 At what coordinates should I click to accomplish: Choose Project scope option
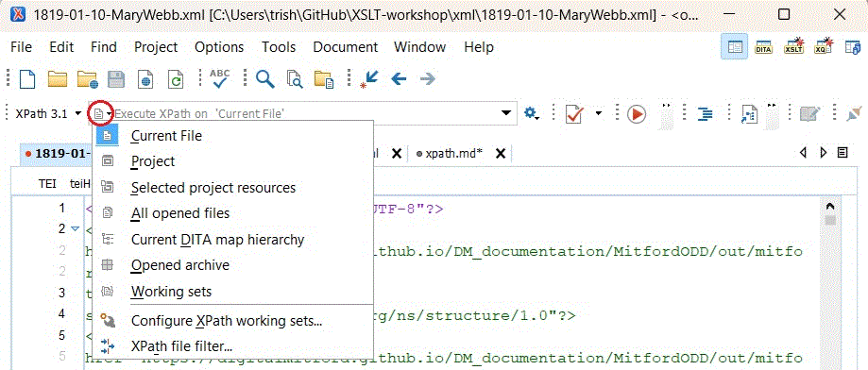click(x=233, y=161)
